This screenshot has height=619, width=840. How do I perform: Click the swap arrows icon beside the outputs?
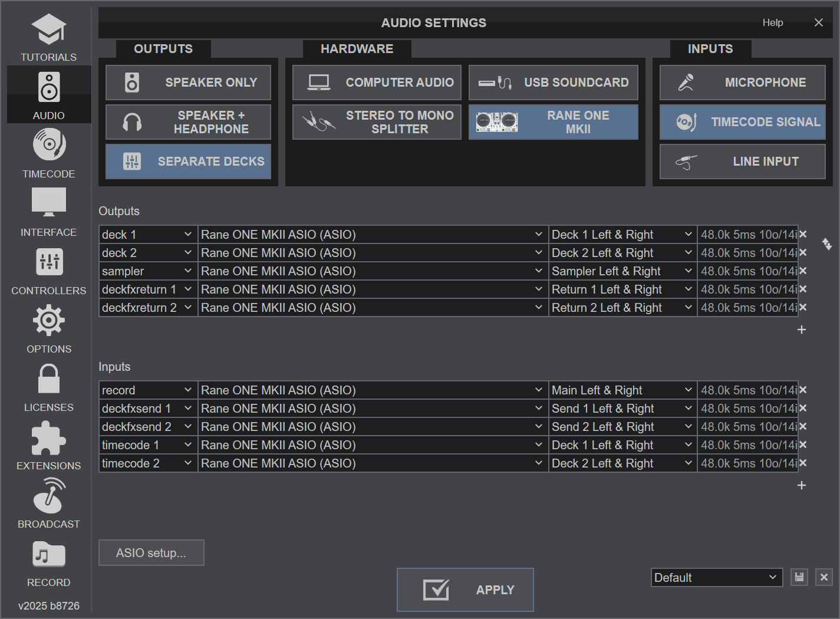click(x=827, y=243)
